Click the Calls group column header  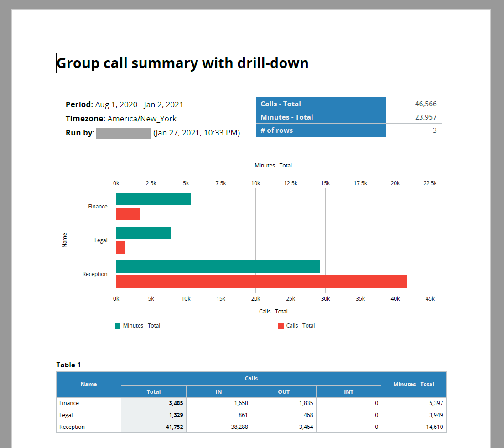(251, 379)
